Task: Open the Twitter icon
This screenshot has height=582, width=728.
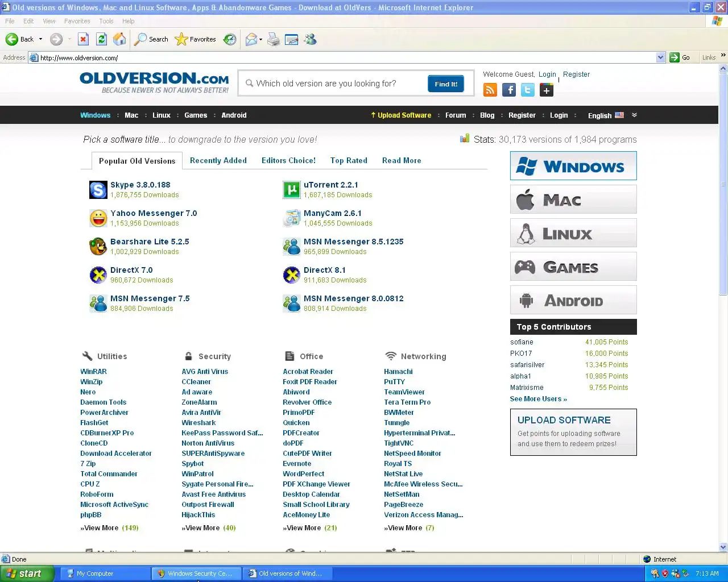Action: click(x=528, y=90)
